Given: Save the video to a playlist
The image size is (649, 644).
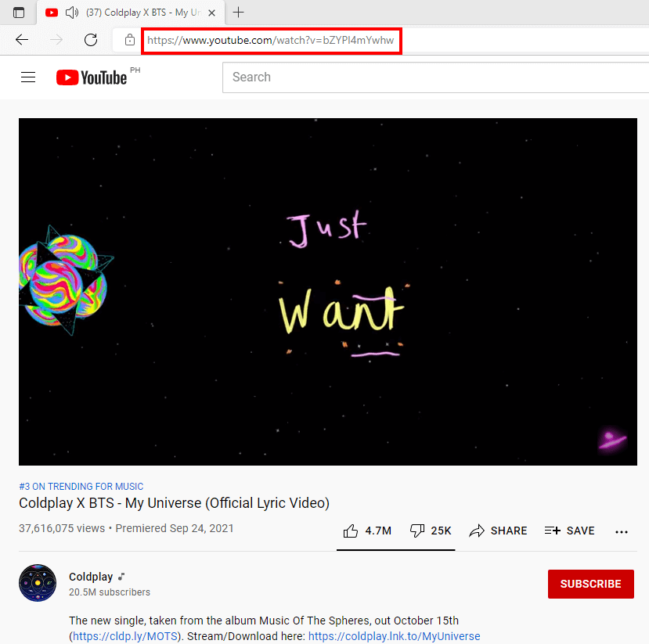Looking at the screenshot, I should [569, 531].
